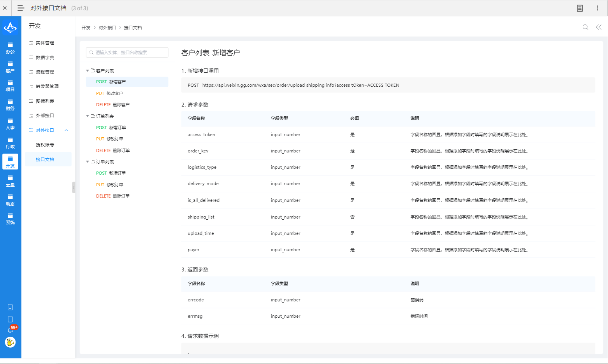Click the mobile device icon in sidebar
This screenshot has height=364, width=608.
pyautogui.click(x=10, y=307)
